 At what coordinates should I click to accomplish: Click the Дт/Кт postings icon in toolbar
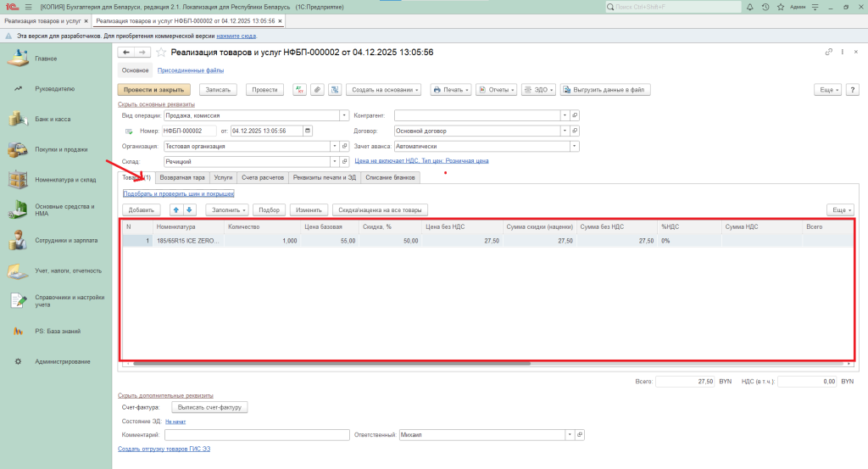(x=299, y=89)
